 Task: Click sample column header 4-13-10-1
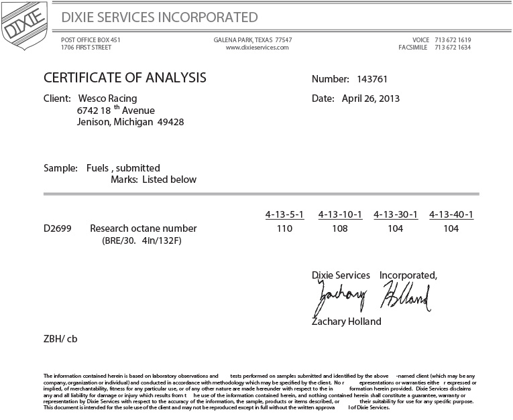pyautogui.click(x=340, y=215)
